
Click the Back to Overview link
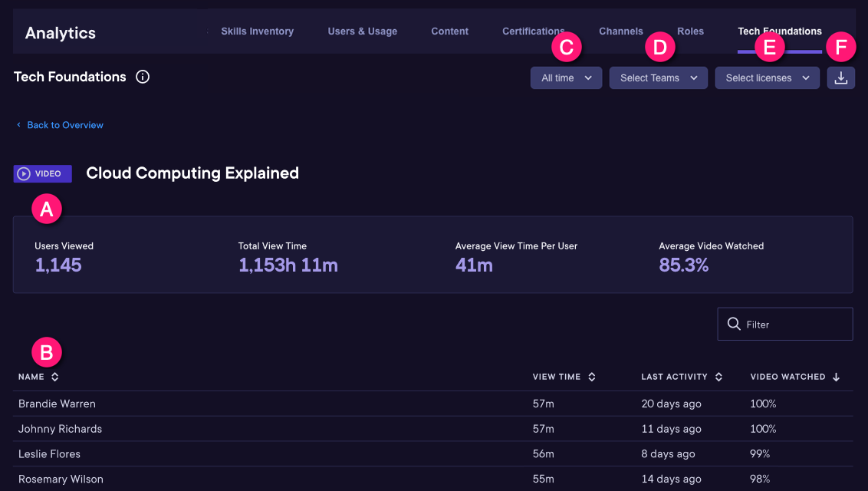[64, 125]
